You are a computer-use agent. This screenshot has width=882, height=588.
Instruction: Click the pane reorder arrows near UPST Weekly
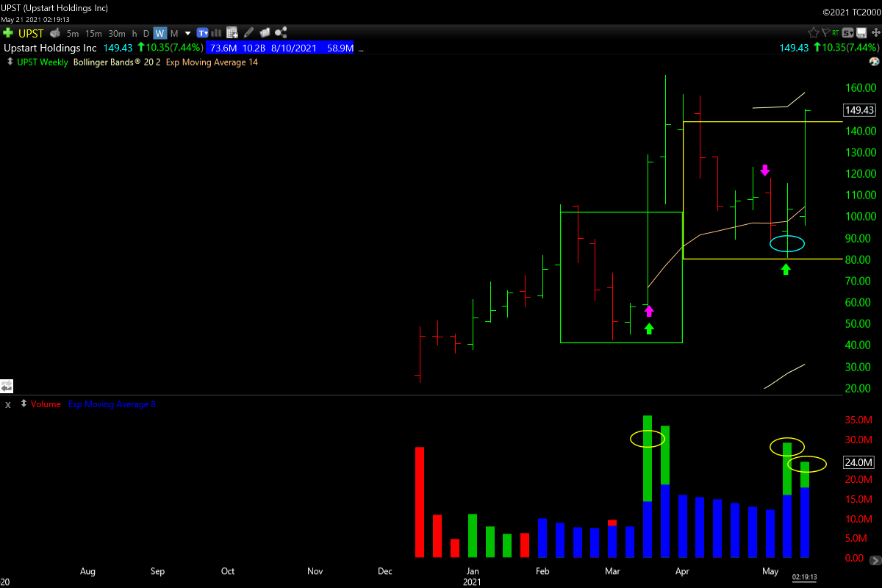10,62
